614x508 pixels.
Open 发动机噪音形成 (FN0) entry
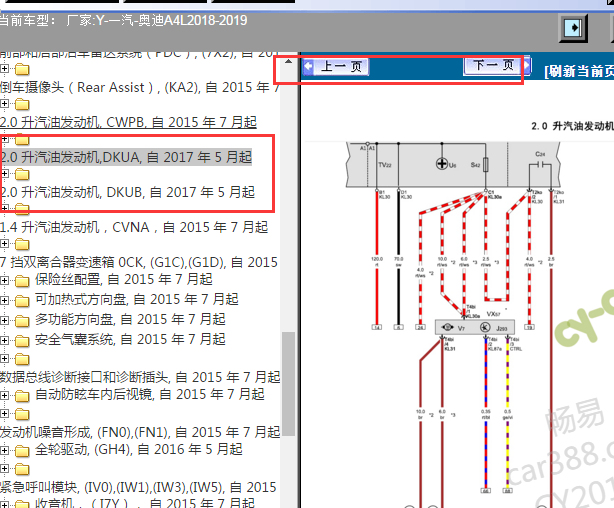click(140, 432)
